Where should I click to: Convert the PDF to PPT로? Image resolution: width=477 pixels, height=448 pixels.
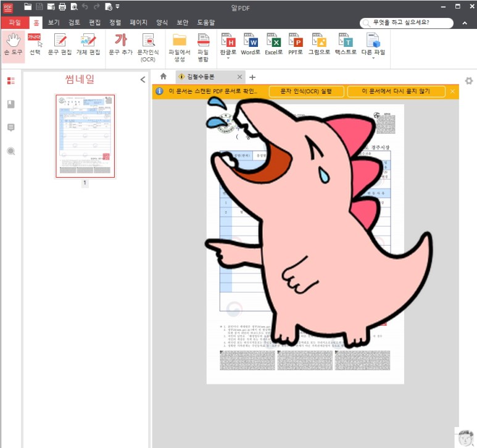click(x=296, y=44)
